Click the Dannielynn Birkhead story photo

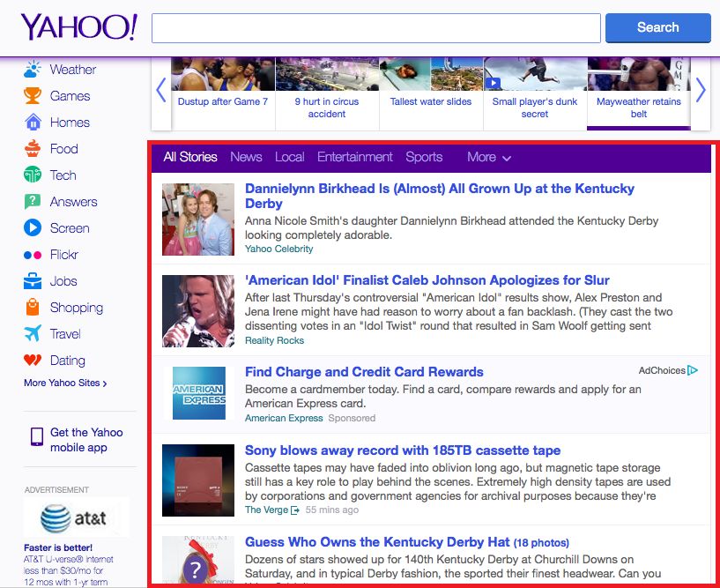(x=198, y=220)
